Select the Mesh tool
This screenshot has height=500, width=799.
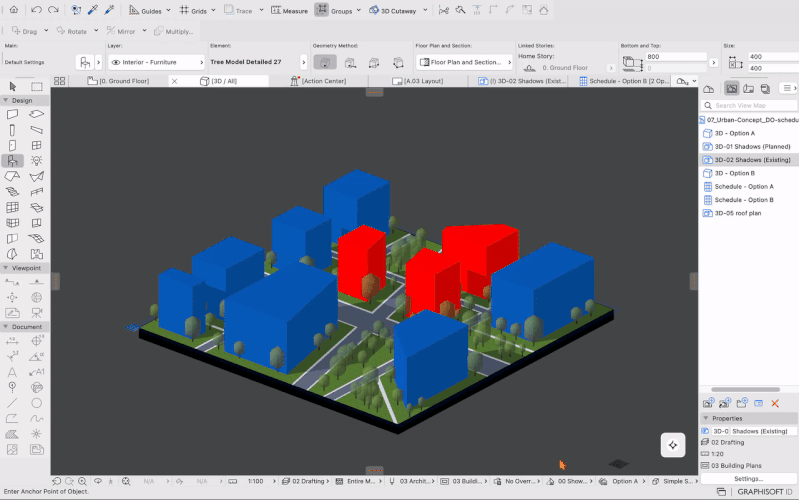coord(37,239)
